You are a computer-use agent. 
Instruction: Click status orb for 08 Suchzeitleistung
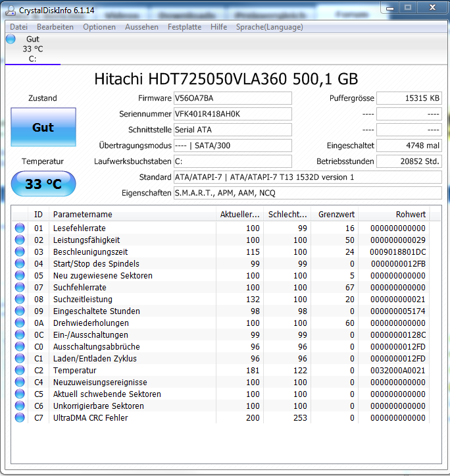coord(20,299)
